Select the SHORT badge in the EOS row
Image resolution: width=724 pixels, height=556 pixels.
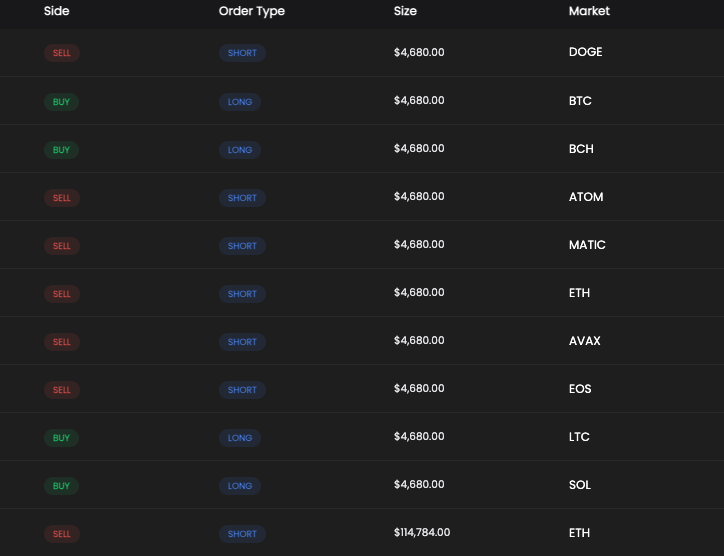242,390
